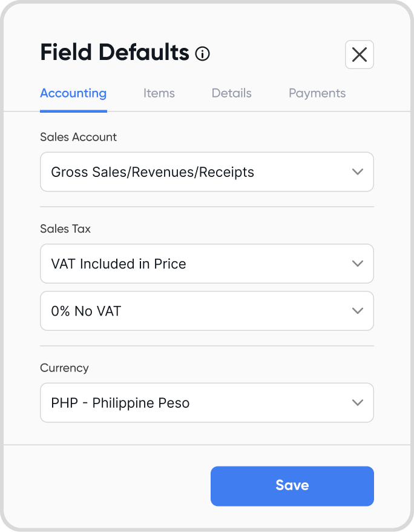Screen dimensions: 414x532
Task: Click the Sales Account label
Action: 78,137
